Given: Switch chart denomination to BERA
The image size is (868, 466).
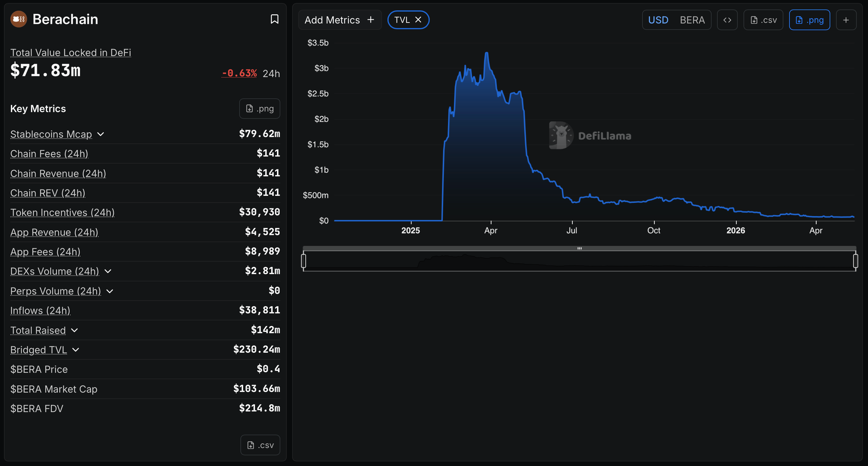Looking at the screenshot, I should click(x=692, y=20).
